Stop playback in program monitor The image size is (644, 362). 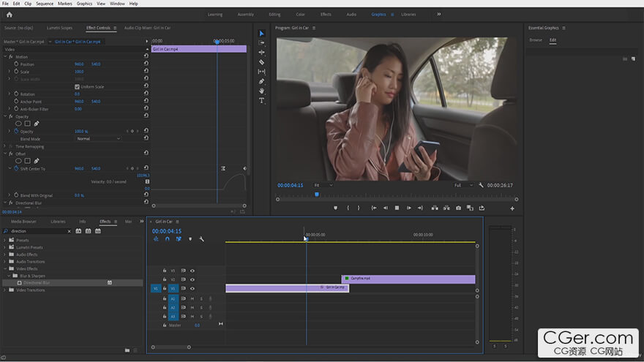click(x=397, y=208)
